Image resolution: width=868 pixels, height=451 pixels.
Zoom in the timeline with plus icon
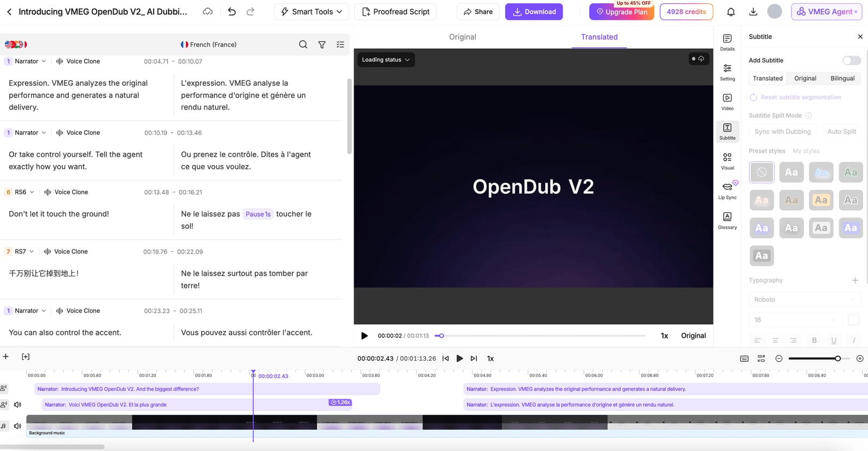[x=860, y=358]
